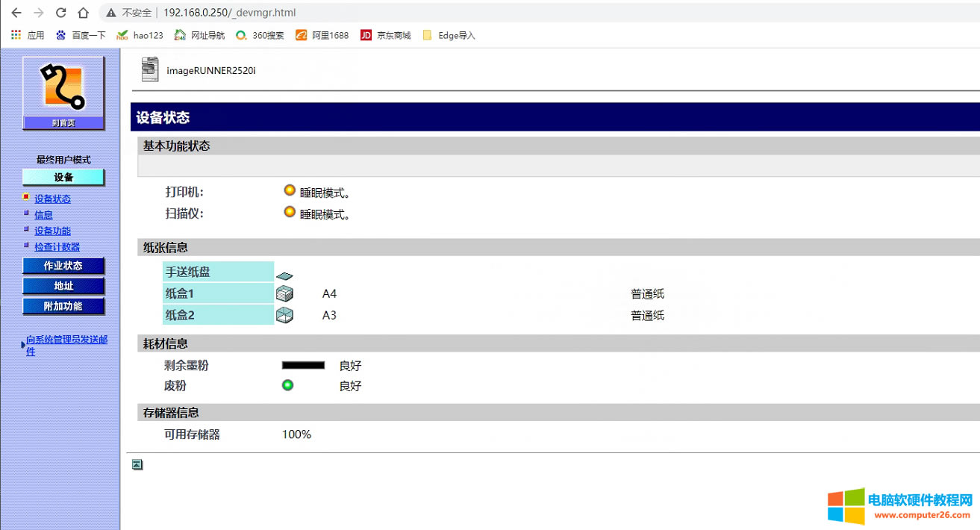Click the imageRUNNER2520i printer icon
980x530 pixels.
point(150,69)
